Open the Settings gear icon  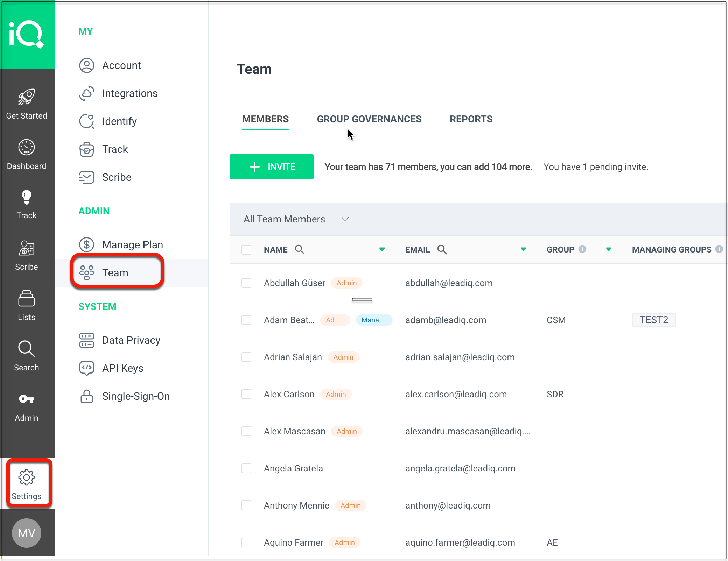pos(27,478)
